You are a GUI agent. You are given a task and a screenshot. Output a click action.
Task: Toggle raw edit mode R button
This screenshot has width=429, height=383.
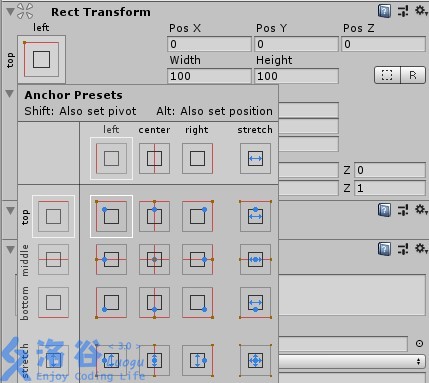pyautogui.click(x=413, y=75)
